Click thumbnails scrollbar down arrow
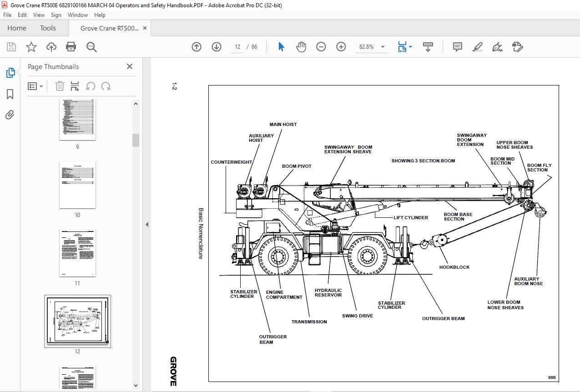This screenshot has width=580, height=392. click(x=136, y=386)
